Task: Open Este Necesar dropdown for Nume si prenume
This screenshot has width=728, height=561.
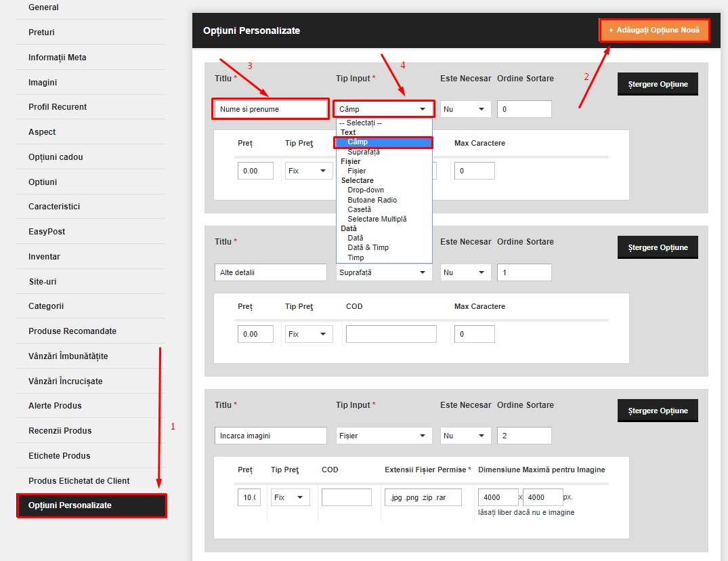Action: 465,109
